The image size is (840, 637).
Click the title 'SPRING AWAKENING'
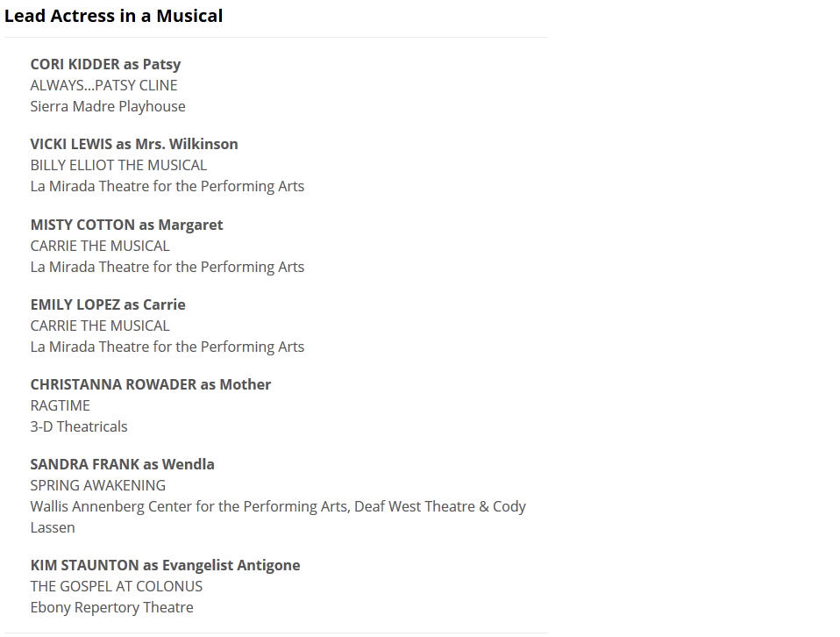[x=97, y=485]
